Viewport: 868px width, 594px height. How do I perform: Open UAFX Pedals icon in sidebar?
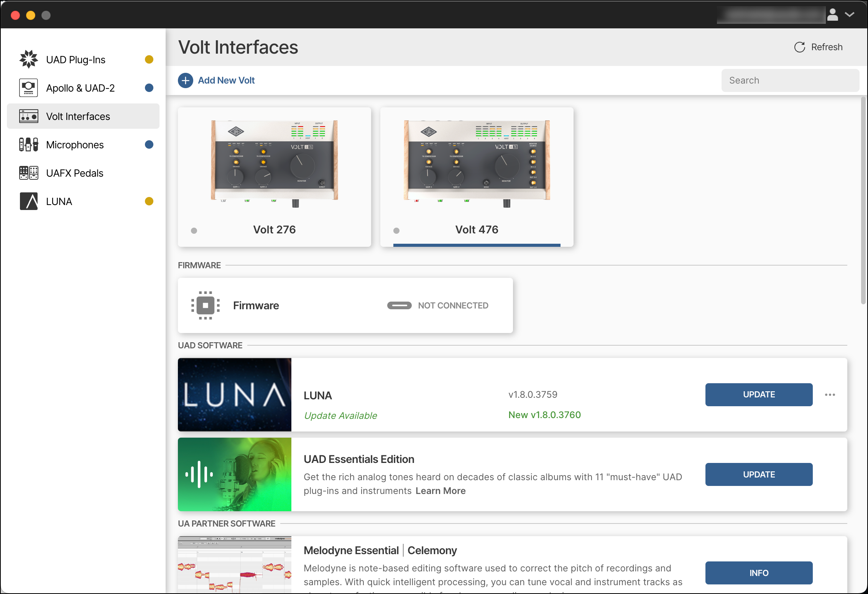pos(29,173)
